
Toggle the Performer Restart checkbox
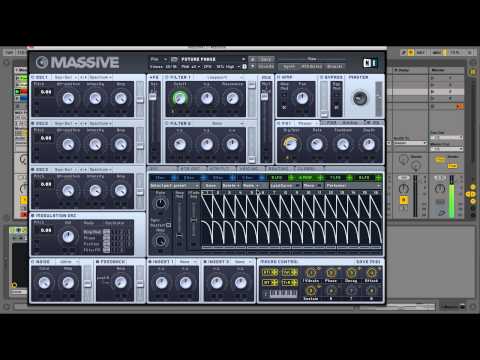(x=169, y=225)
